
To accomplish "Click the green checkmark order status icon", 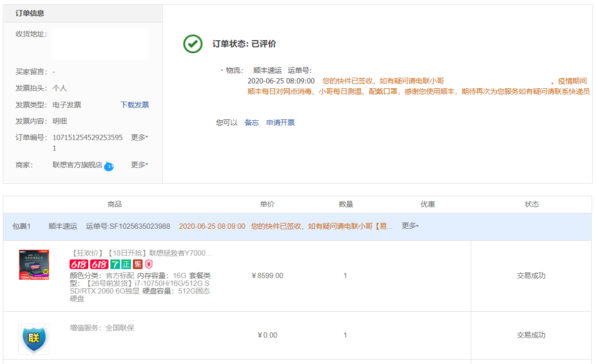I will tap(193, 44).
